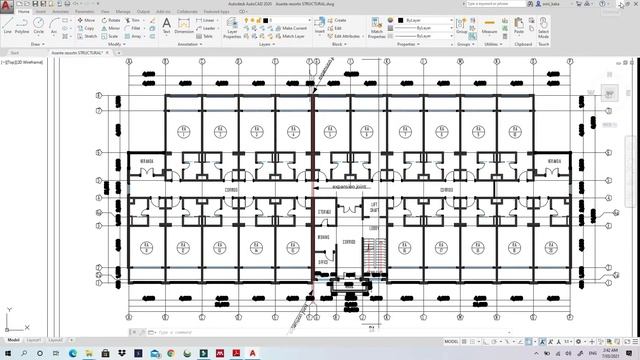Click the Stretch command
The height and width of the screenshot is (360, 640).
(87, 36)
